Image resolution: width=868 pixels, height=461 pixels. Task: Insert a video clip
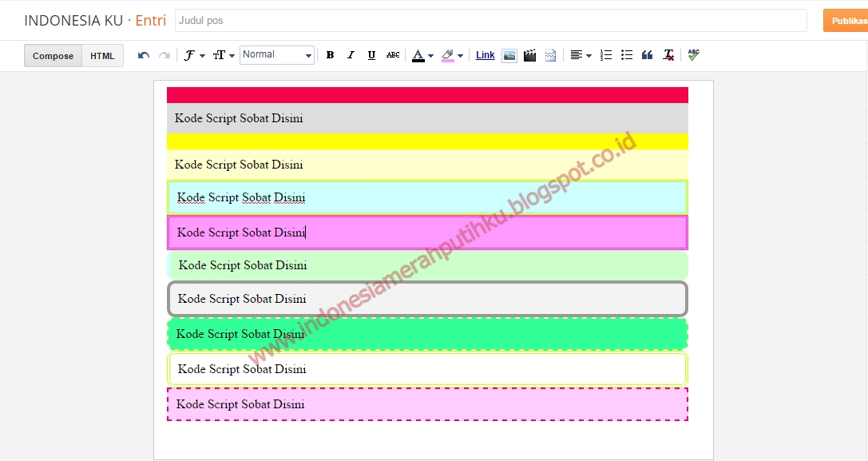tap(529, 55)
